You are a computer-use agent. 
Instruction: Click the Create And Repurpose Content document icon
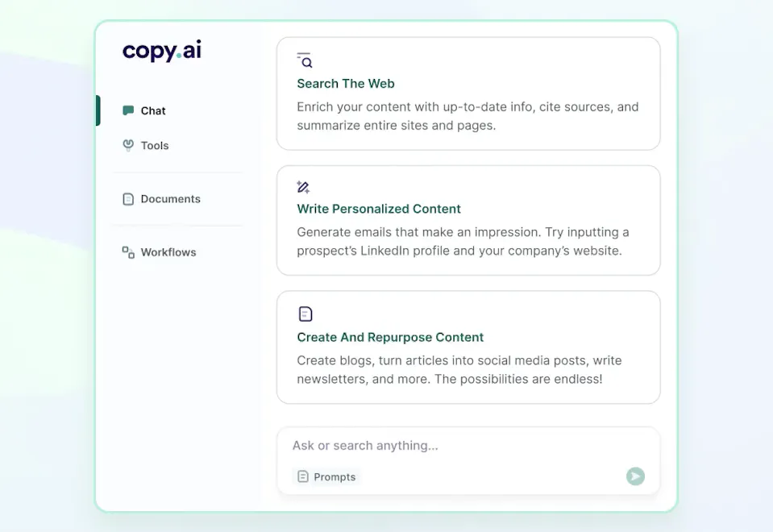tap(305, 314)
